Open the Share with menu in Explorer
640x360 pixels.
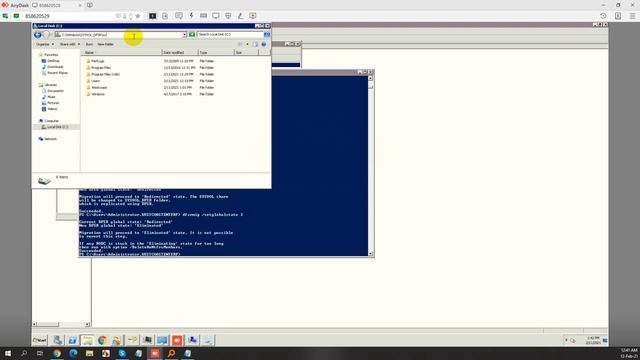(x=70, y=44)
